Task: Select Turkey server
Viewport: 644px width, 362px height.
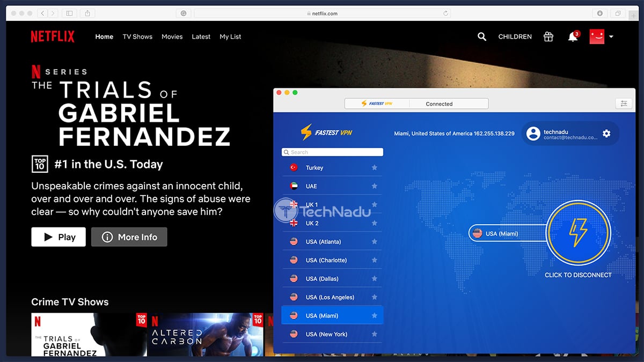Action: click(332, 167)
